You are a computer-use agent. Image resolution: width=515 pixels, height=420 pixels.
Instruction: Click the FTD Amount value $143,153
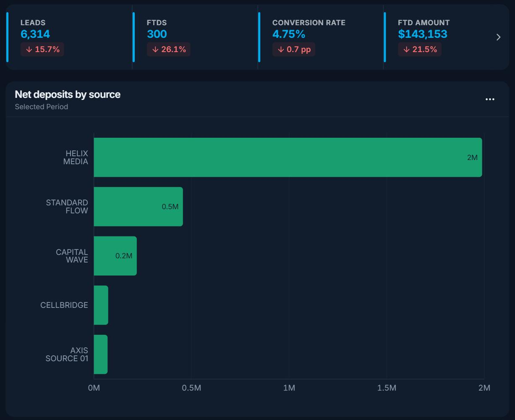[x=423, y=34]
